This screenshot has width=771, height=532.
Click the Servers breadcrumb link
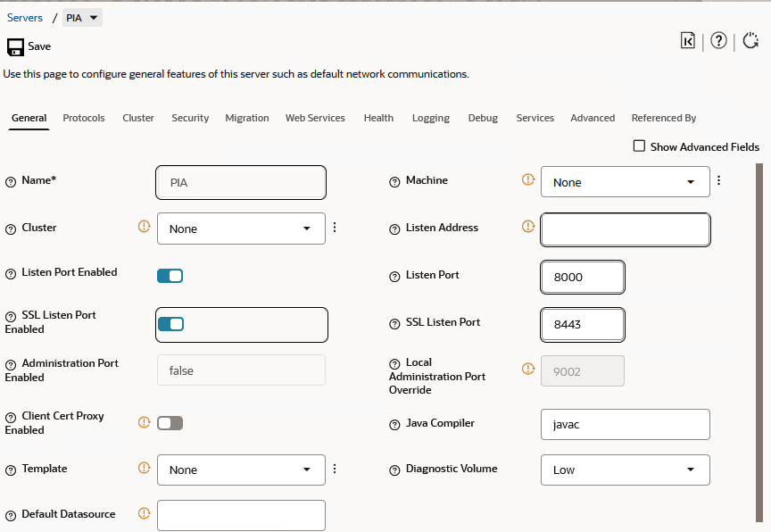tap(25, 17)
